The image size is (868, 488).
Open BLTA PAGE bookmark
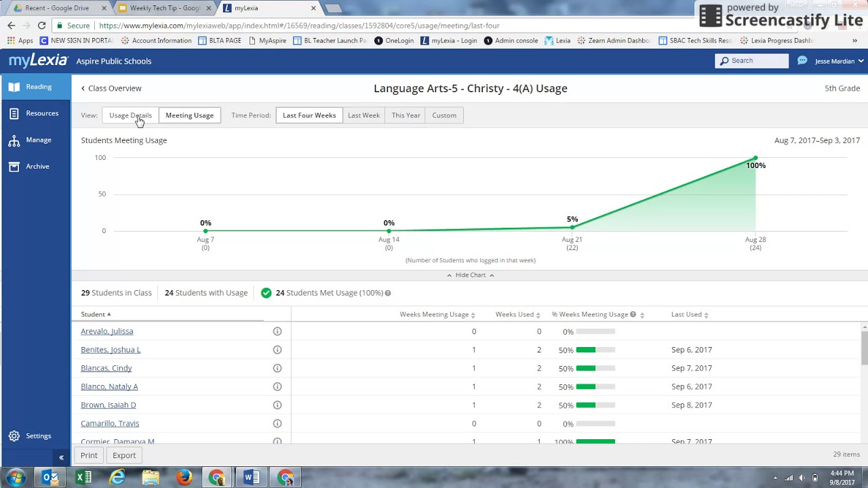(x=220, y=41)
